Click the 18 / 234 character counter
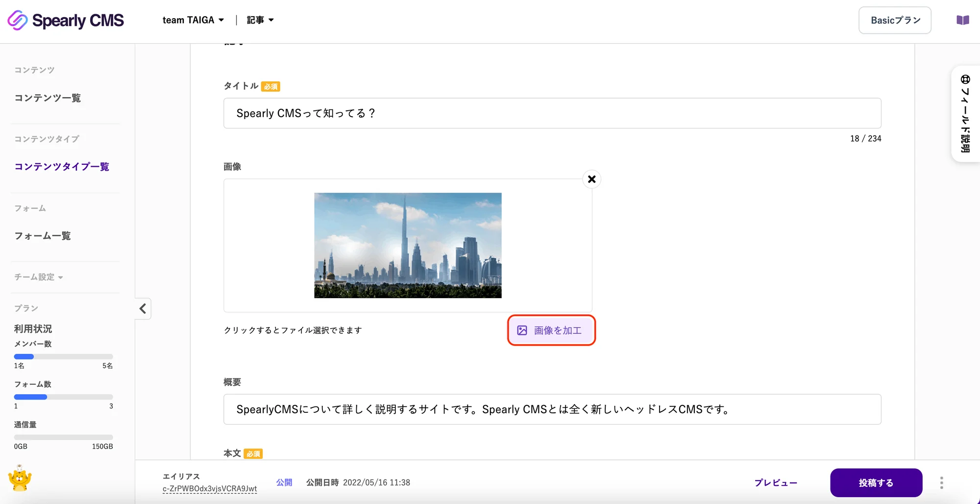Viewport: 980px width, 504px height. tap(865, 139)
